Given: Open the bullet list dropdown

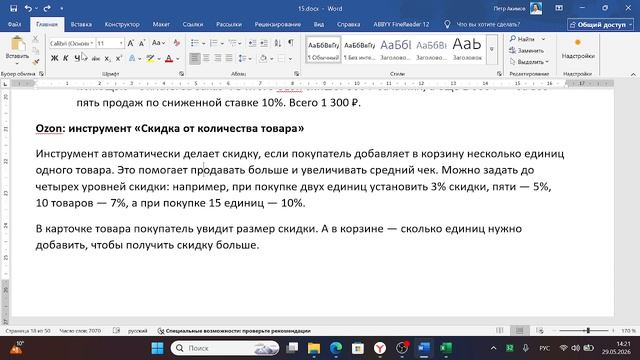Looking at the screenshot, I should coord(204,43).
